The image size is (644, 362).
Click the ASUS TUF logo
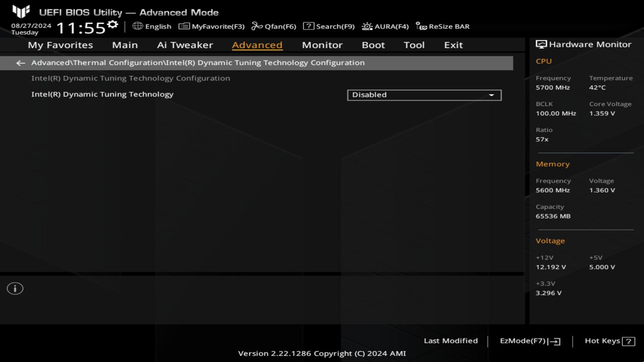tap(21, 12)
